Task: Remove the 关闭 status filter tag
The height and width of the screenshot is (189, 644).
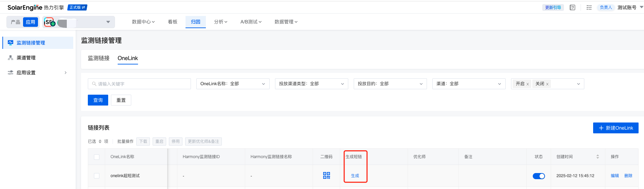Action: click(x=547, y=84)
